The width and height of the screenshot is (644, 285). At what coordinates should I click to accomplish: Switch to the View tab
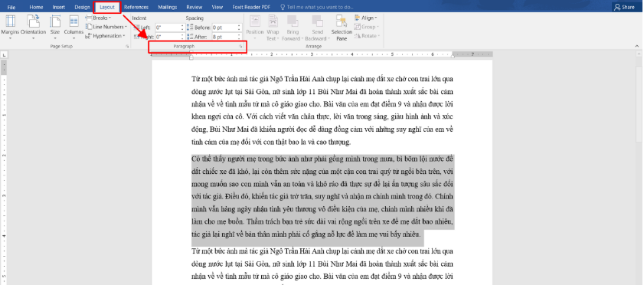tap(217, 7)
